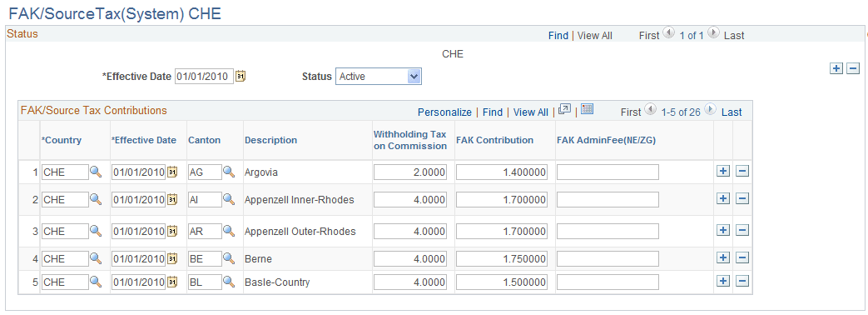Edit Withholding Tax field for Argovia
The width and height of the screenshot is (868, 315).
click(410, 172)
